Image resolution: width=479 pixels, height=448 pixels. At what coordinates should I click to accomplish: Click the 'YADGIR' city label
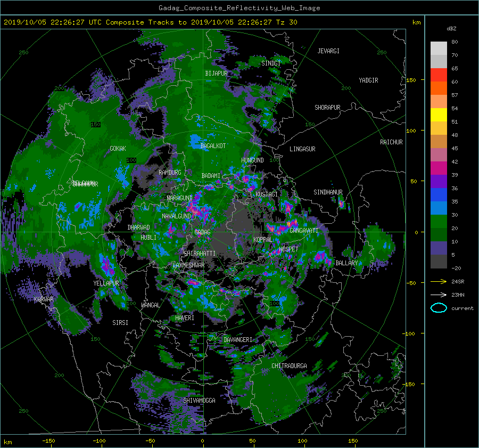point(368,80)
